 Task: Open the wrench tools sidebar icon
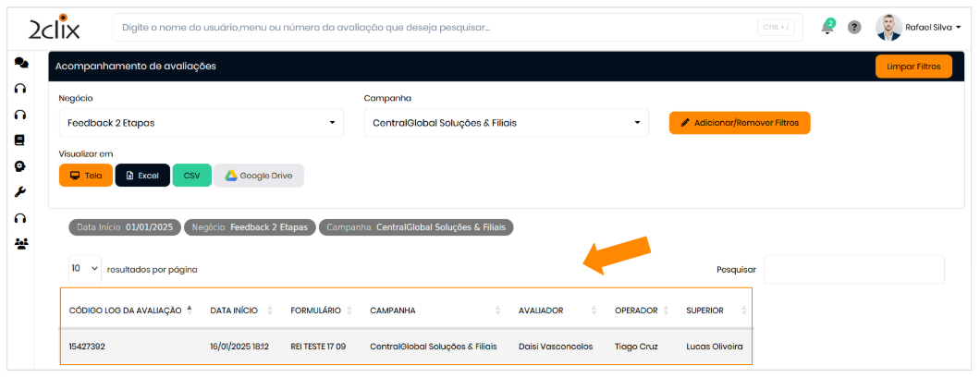click(19, 192)
